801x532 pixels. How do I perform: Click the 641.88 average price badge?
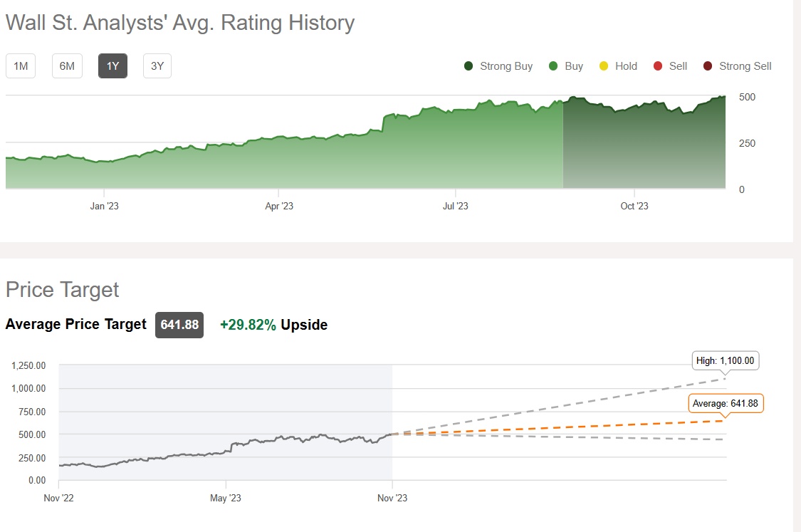coord(179,325)
